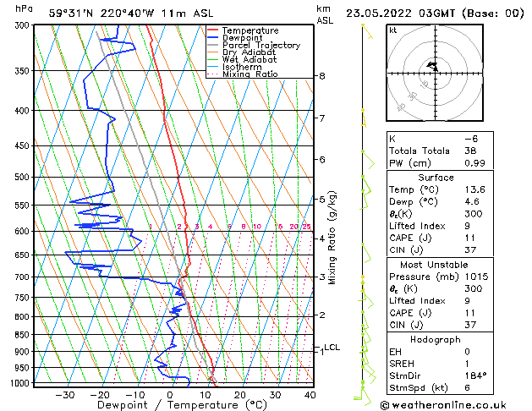Click the gray Parcel Trajectory legend swatch
This screenshot has height=411, width=532.
point(213,45)
